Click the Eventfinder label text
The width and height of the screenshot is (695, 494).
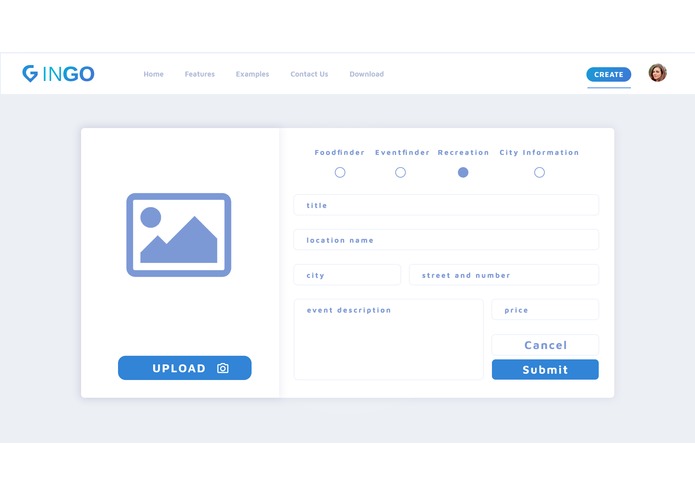402,152
